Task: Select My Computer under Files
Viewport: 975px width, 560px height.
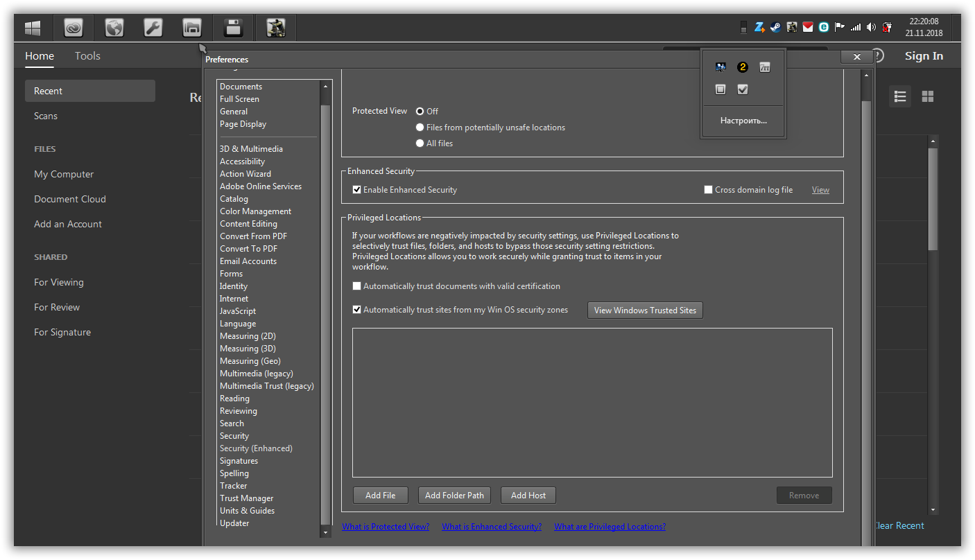Action: pos(64,174)
